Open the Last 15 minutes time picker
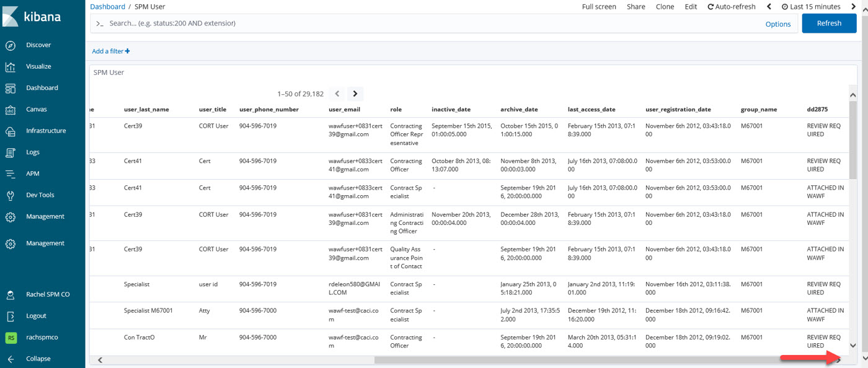The width and height of the screenshot is (868, 368). click(x=810, y=7)
